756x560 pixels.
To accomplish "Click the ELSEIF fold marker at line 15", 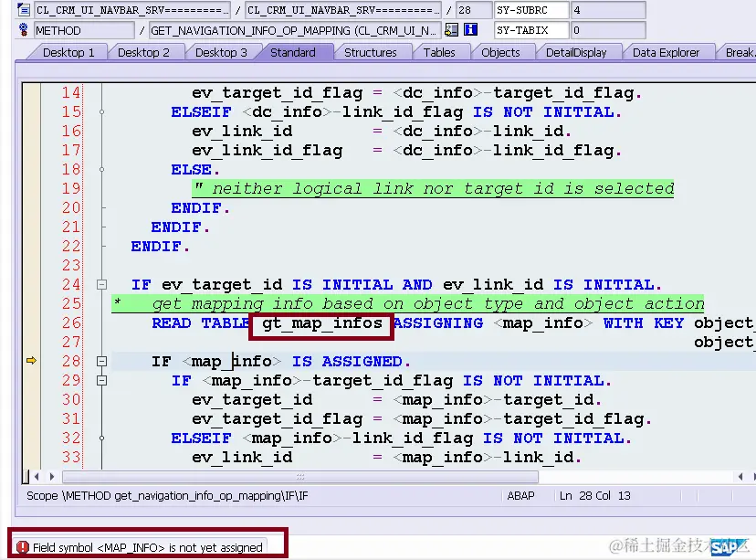I will tap(101, 111).
